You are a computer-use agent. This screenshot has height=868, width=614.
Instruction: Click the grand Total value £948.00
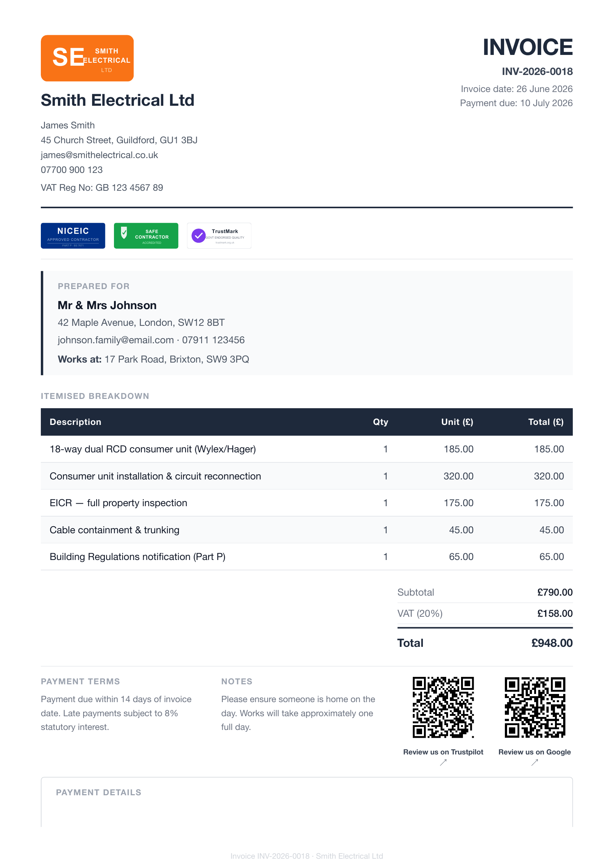coord(552,643)
